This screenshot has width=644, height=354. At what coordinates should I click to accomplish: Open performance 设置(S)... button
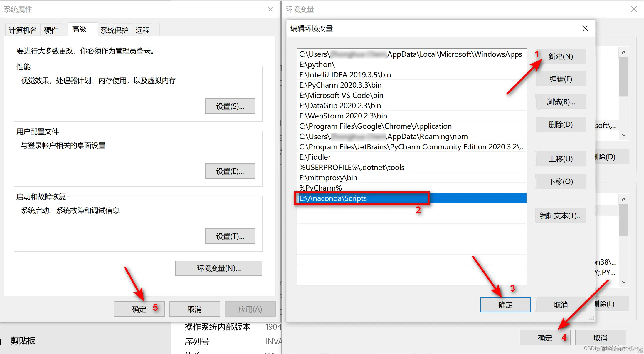pos(230,106)
